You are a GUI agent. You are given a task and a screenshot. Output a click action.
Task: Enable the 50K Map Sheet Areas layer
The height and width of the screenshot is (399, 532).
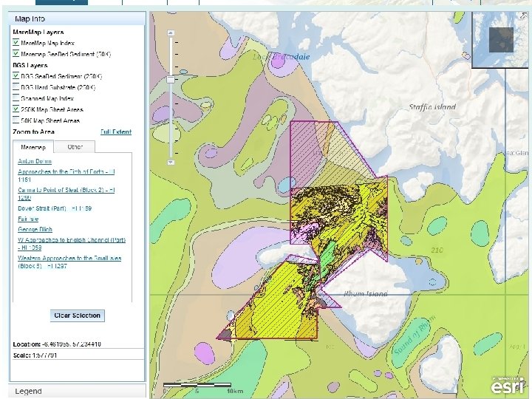(16, 120)
